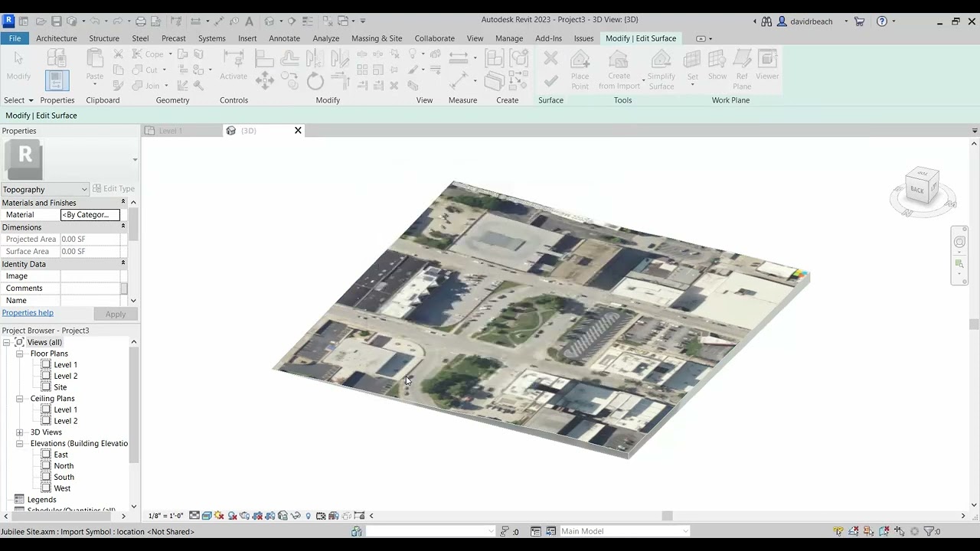Click the Modify arrow tool in ribbon
Screen dimensions: 980x551
18,65
